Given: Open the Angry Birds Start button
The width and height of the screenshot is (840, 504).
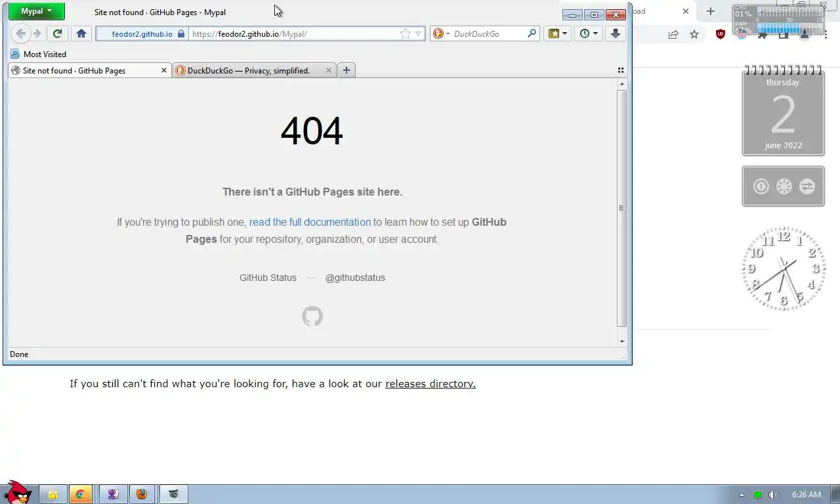Looking at the screenshot, I should [16, 492].
